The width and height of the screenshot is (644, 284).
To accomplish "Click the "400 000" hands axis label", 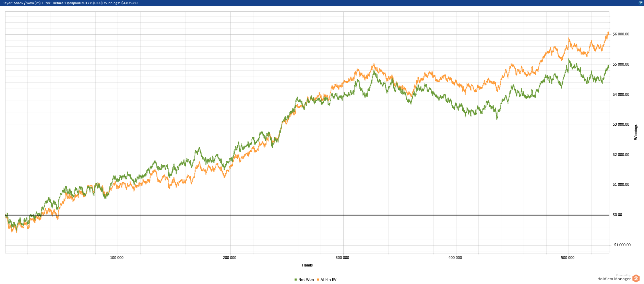I will click(455, 258).
